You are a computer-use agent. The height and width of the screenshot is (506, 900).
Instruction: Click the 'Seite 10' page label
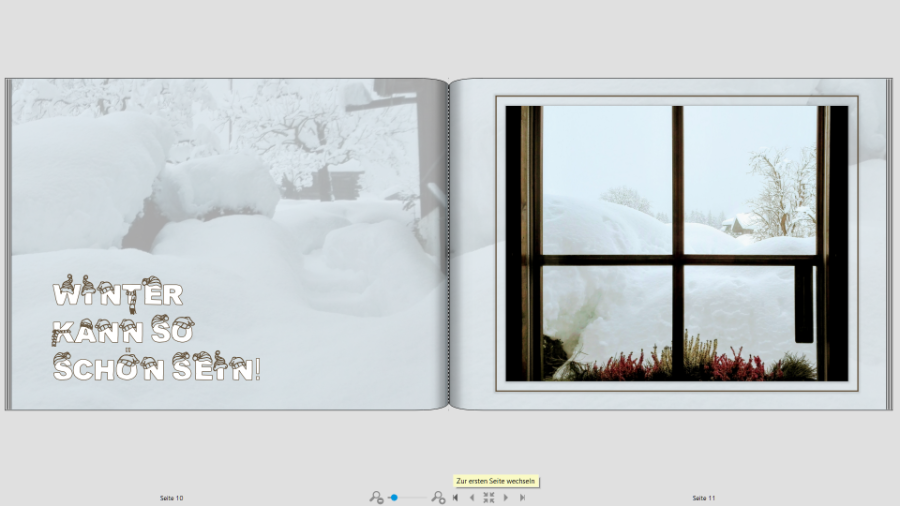pos(172,498)
